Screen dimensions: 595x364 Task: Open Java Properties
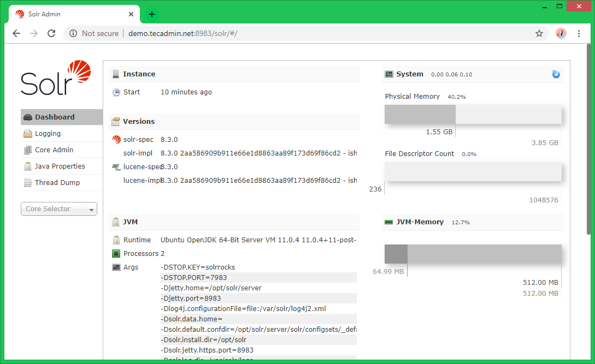[62, 166]
